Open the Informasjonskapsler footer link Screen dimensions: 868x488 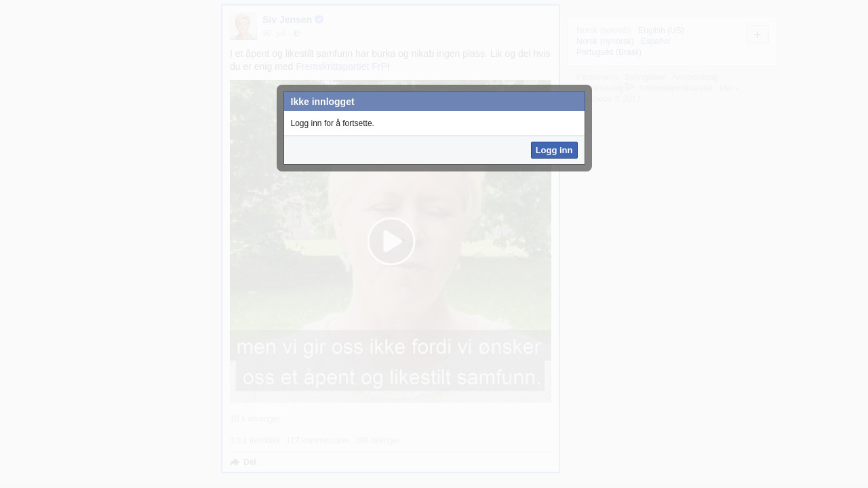(x=675, y=88)
